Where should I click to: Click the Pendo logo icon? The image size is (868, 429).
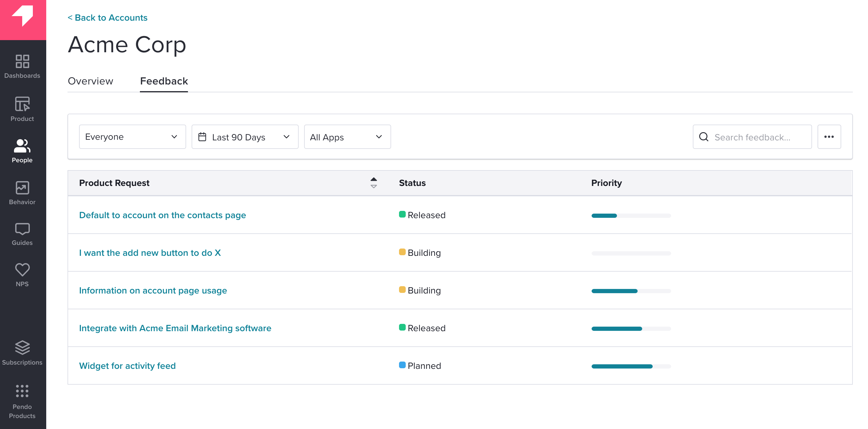(23, 15)
